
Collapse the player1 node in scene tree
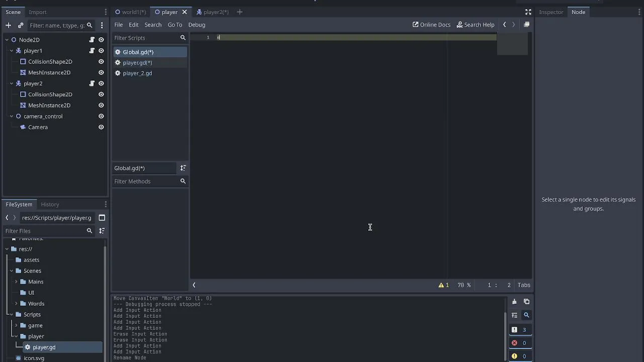pyautogui.click(x=12, y=51)
